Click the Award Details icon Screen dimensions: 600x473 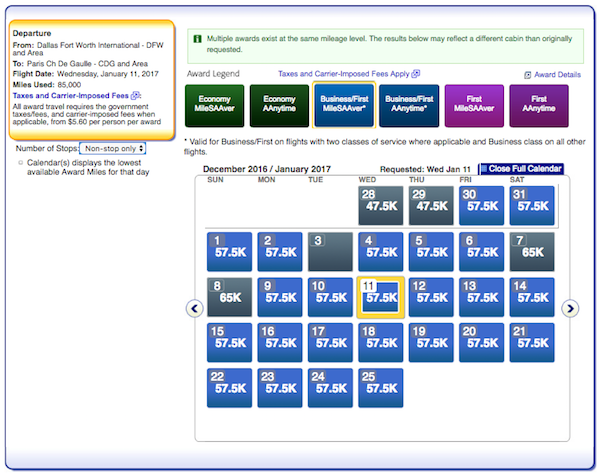[x=527, y=75]
